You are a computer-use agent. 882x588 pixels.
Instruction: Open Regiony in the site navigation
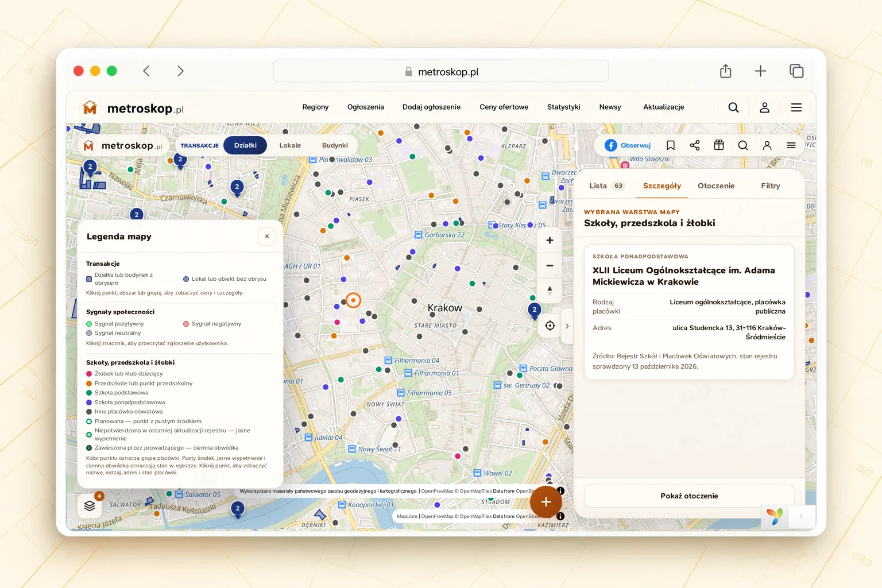315,107
